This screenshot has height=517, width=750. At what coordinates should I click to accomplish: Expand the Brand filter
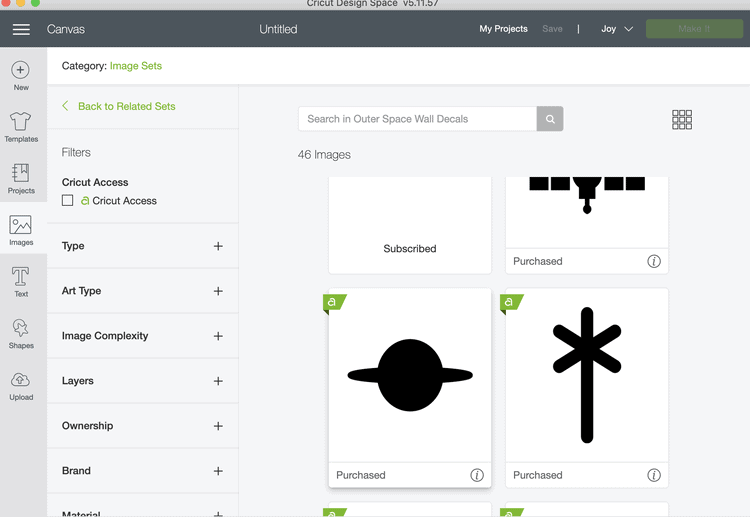[x=218, y=471]
